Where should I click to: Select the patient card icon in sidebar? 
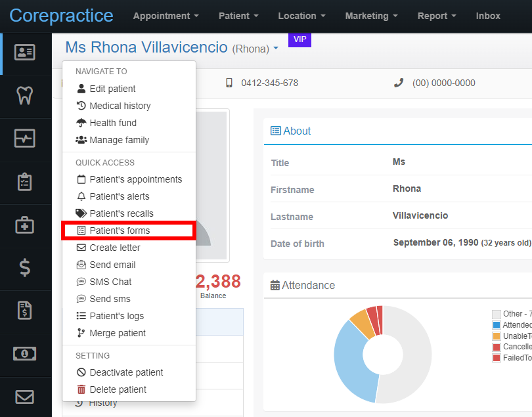26,53
